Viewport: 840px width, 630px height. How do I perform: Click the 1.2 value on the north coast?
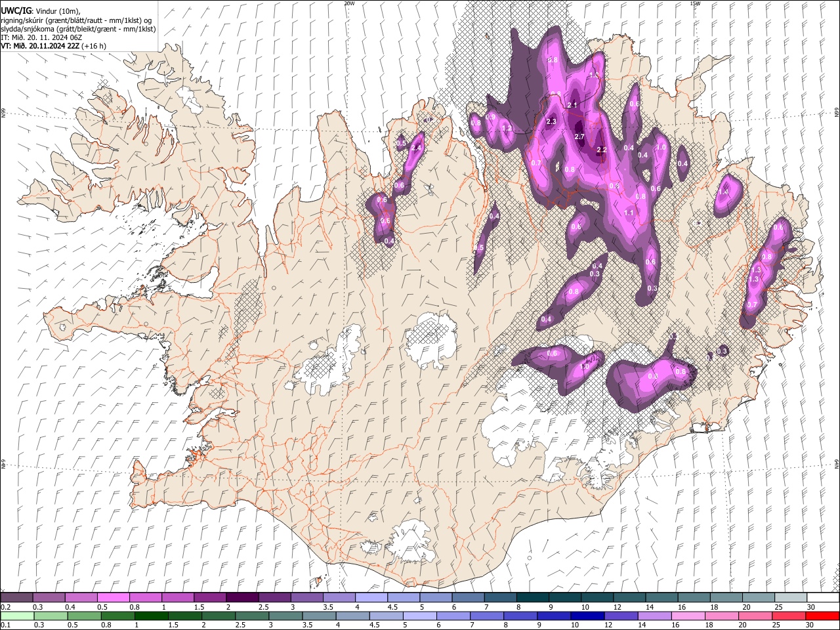tap(507, 129)
